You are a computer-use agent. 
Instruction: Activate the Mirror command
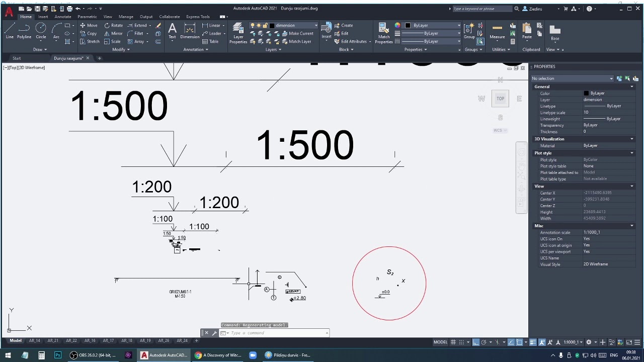(x=113, y=33)
